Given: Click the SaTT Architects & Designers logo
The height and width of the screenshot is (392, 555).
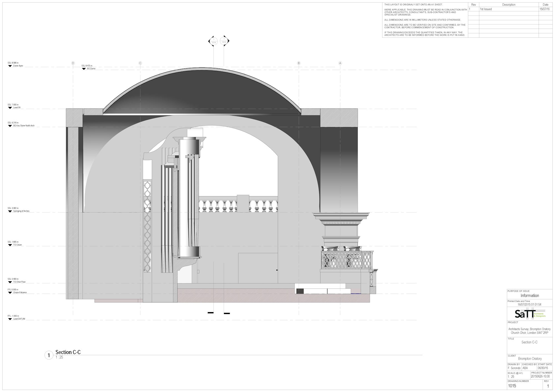Looking at the screenshot, I should pyautogui.click(x=530, y=314).
